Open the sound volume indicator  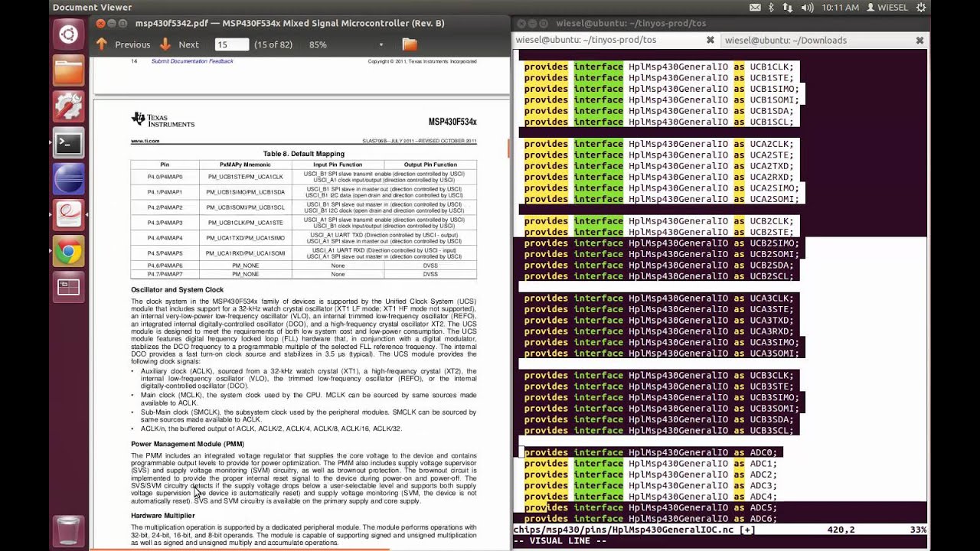(x=806, y=8)
